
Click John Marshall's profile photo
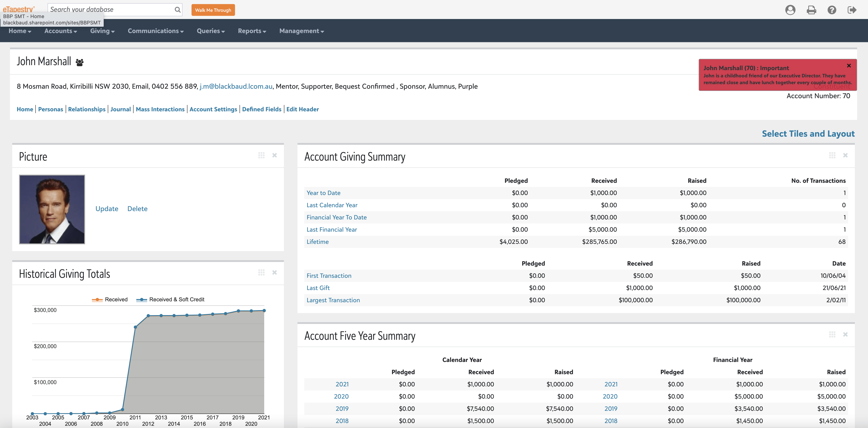tap(52, 209)
